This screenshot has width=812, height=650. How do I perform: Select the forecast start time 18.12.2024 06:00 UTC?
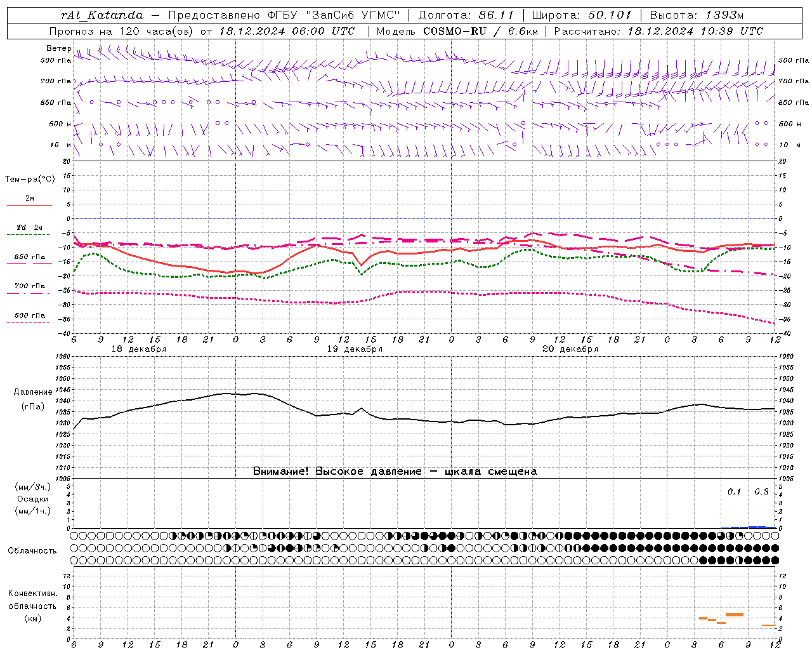coord(287,31)
